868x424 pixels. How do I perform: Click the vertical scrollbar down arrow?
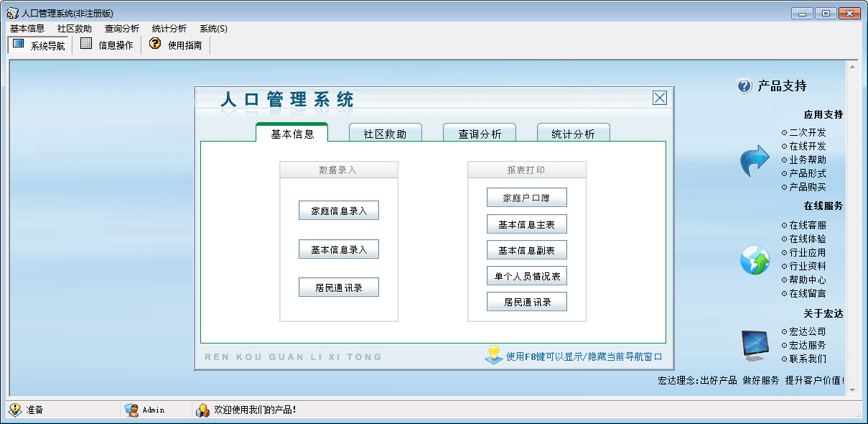tap(853, 389)
